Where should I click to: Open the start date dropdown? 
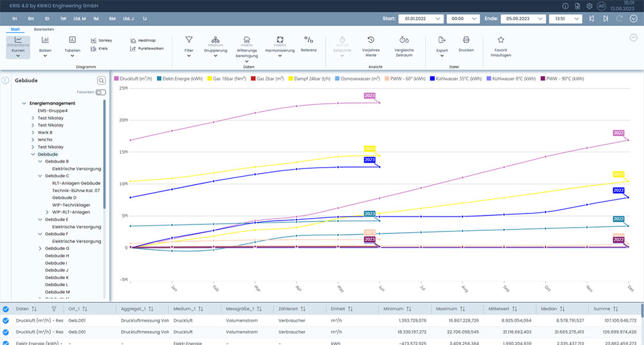tap(438, 19)
